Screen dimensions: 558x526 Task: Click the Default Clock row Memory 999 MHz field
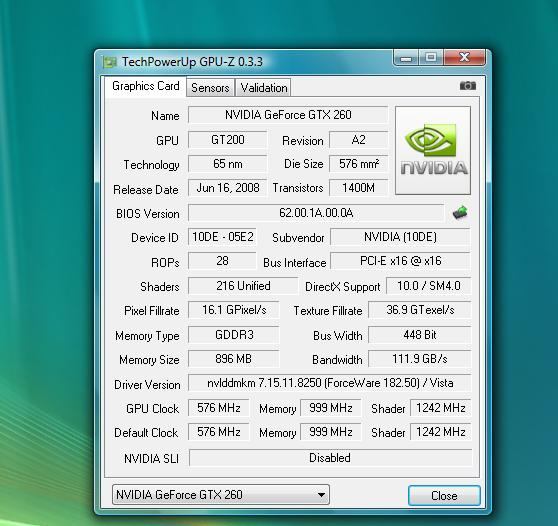(x=331, y=432)
